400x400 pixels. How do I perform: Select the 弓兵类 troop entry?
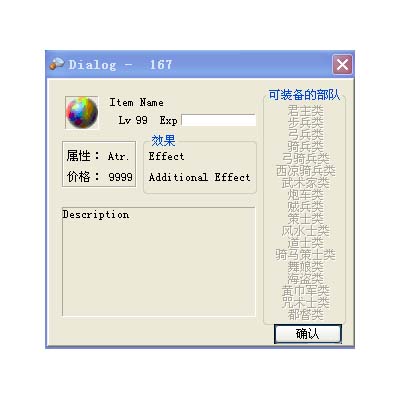(x=306, y=134)
